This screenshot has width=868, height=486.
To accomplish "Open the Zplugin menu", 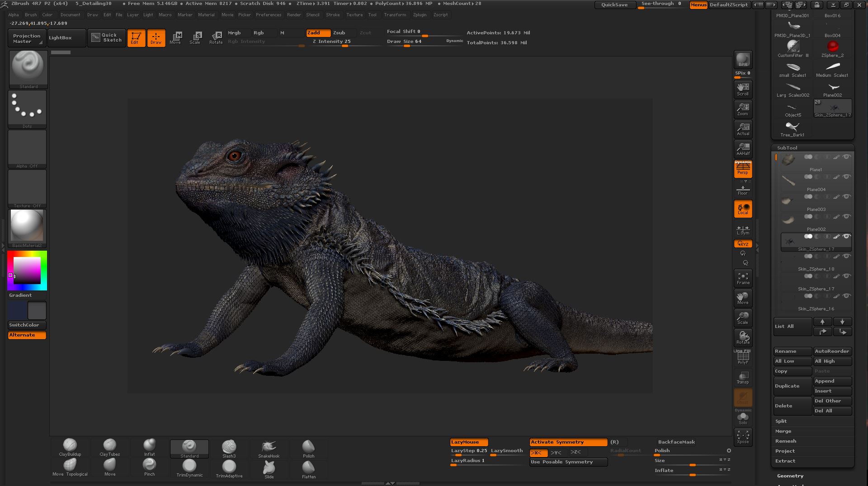I will pos(420,14).
